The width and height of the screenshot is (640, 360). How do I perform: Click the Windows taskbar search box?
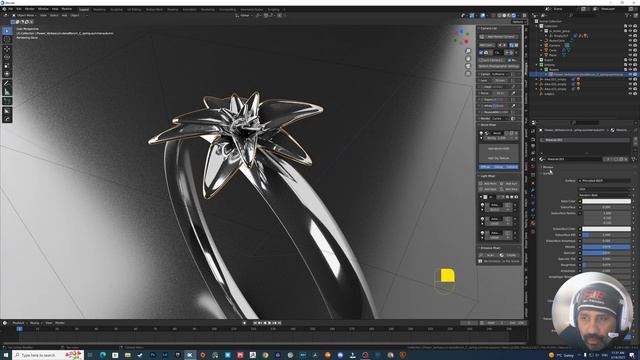tap(48, 355)
